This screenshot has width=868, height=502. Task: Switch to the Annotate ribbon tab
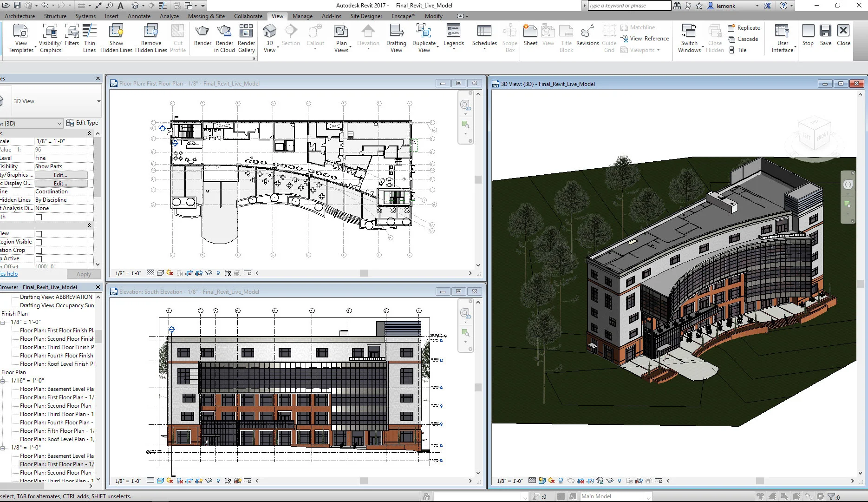tap(139, 16)
